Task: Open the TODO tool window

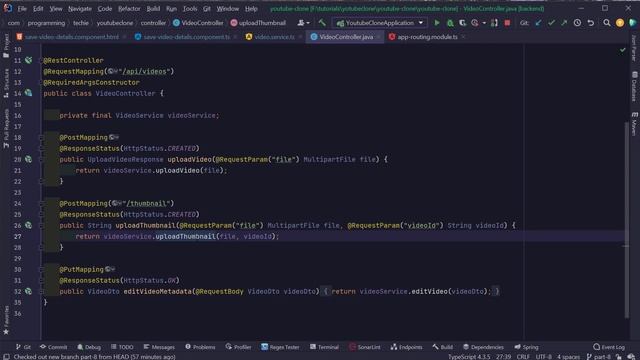Action: pyautogui.click(x=122, y=347)
